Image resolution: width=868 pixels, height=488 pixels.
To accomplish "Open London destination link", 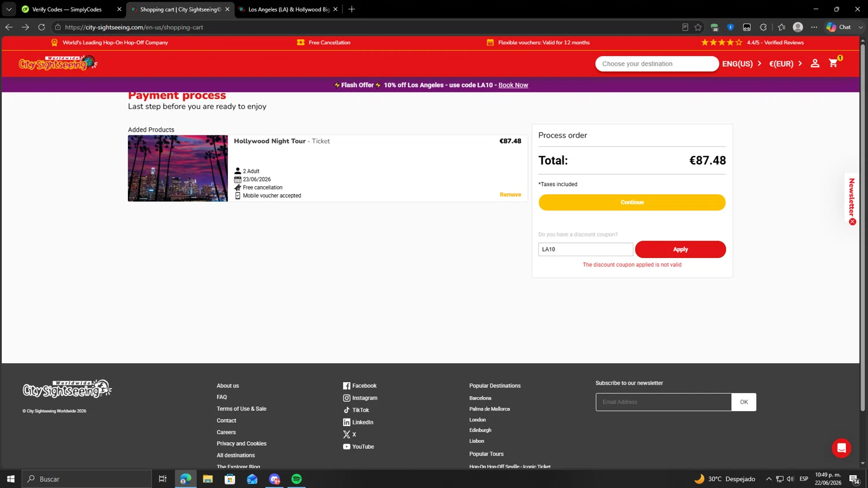I will [x=477, y=420].
